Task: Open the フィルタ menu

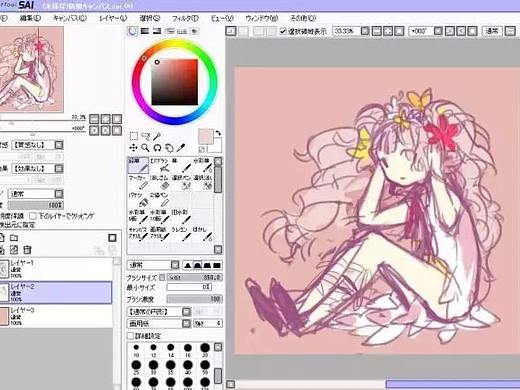Action: (x=185, y=18)
